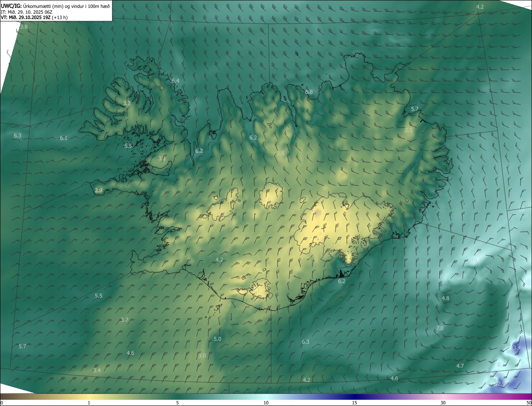Click the 4.7 value label on the map
This screenshot has width=532, height=406.
coord(460,366)
